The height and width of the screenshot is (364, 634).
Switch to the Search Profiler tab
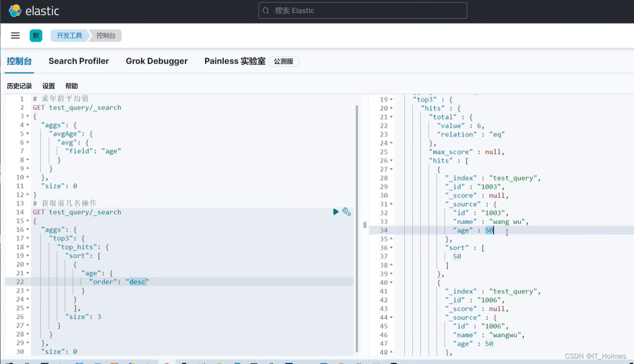(79, 61)
